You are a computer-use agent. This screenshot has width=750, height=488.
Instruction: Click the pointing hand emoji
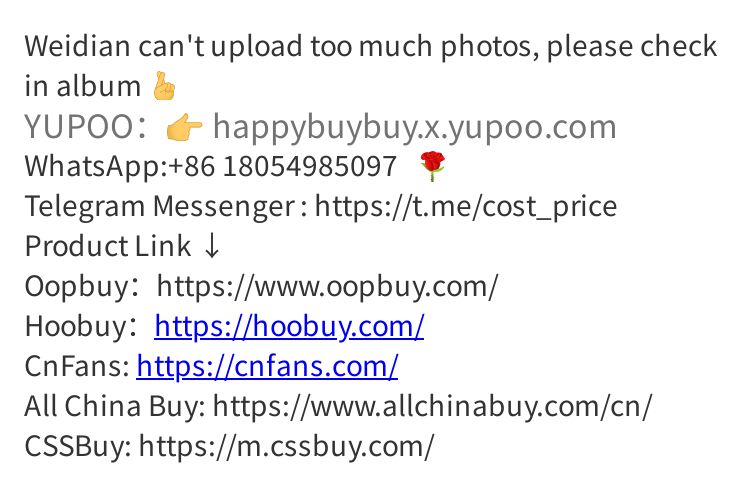coord(184,127)
